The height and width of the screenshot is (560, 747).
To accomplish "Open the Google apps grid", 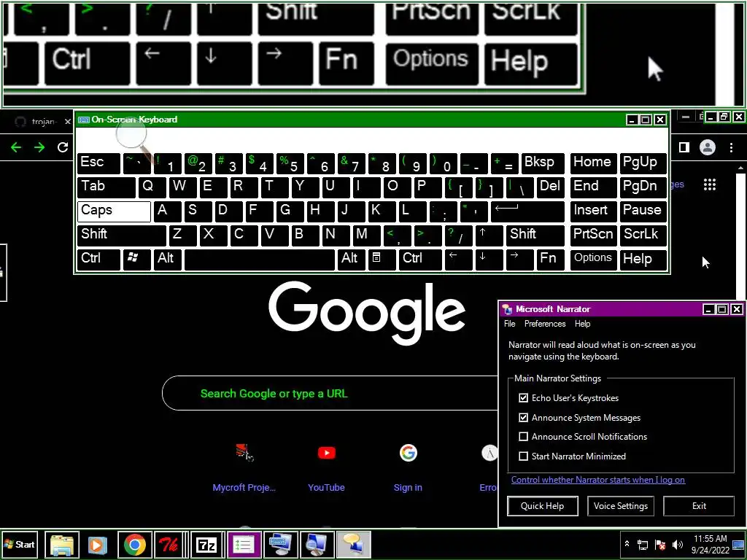I will (x=710, y=184).
